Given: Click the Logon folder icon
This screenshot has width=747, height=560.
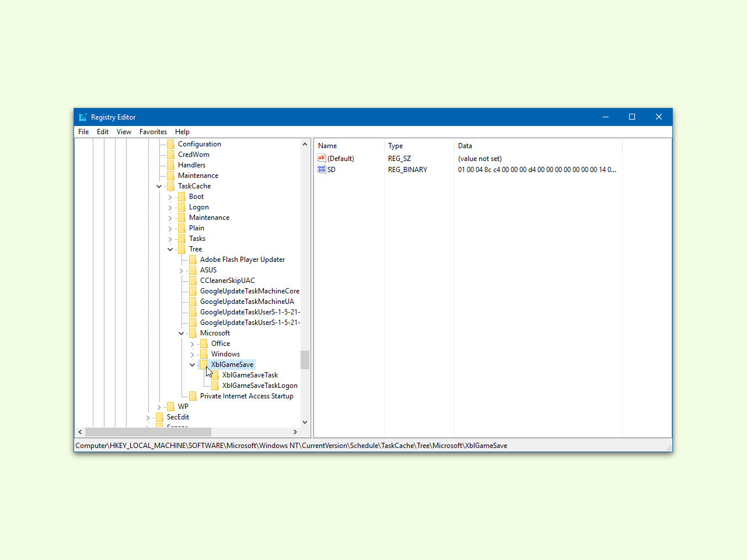Looking at the screenshot, I should click(181, 207).
